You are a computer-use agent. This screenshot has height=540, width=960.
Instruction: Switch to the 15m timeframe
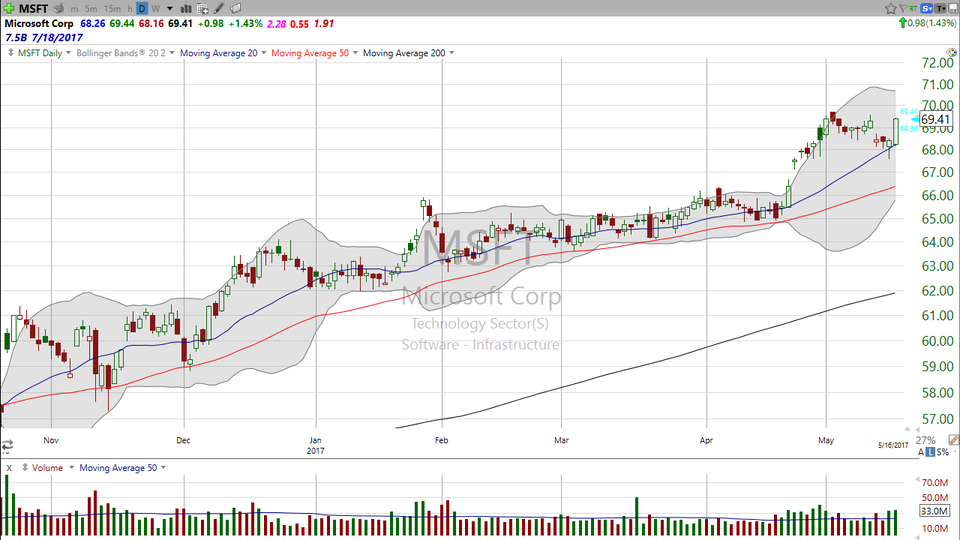pos(112,9)
